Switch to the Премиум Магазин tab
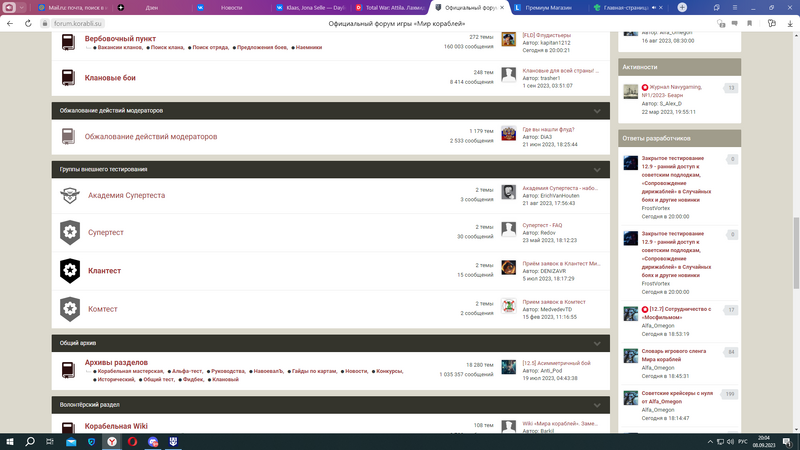This screenshot has width=800, height=450. click(x=548, y=8)
